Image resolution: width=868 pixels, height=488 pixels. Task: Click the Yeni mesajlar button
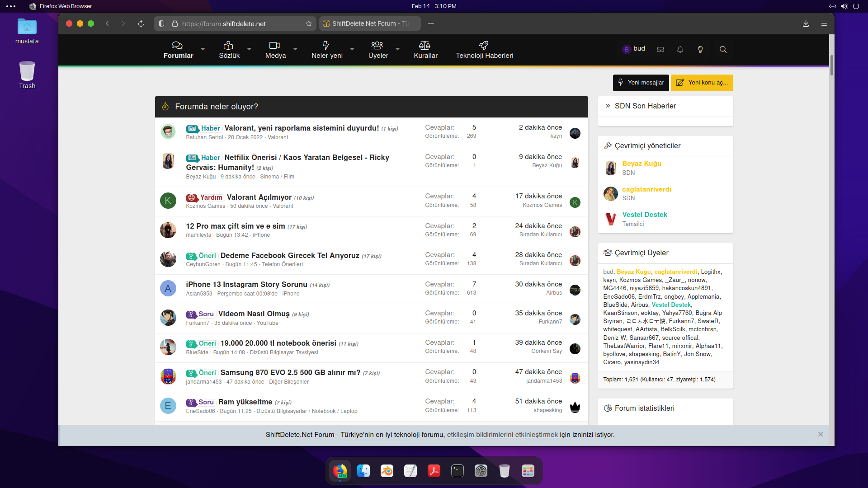[641, 83]
